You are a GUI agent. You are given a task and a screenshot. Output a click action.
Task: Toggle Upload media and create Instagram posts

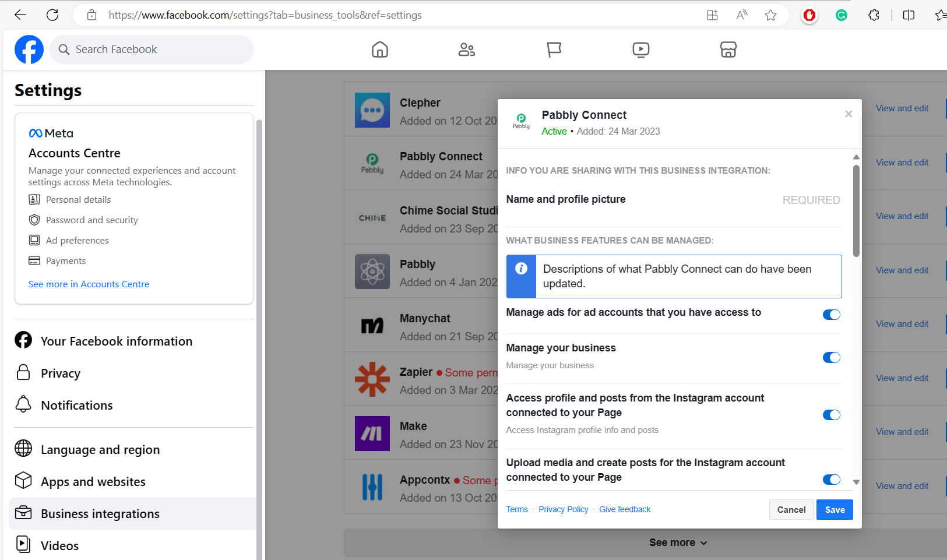coord(832,480)
